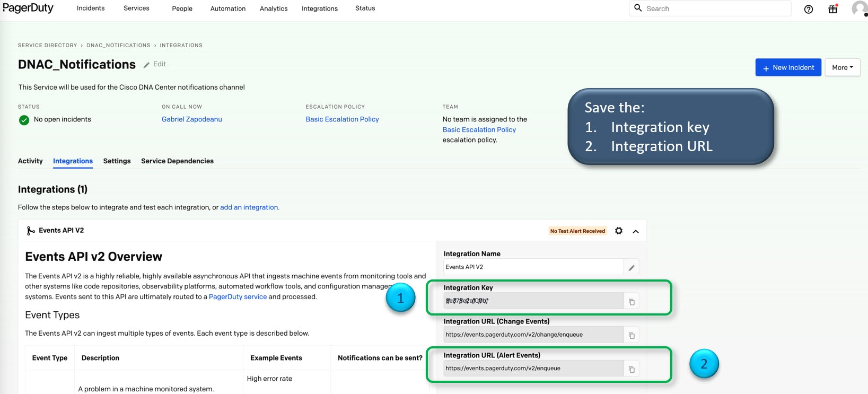Open the Automation menu
This screenshot has width=868, height=394.
tap(228, 8)
